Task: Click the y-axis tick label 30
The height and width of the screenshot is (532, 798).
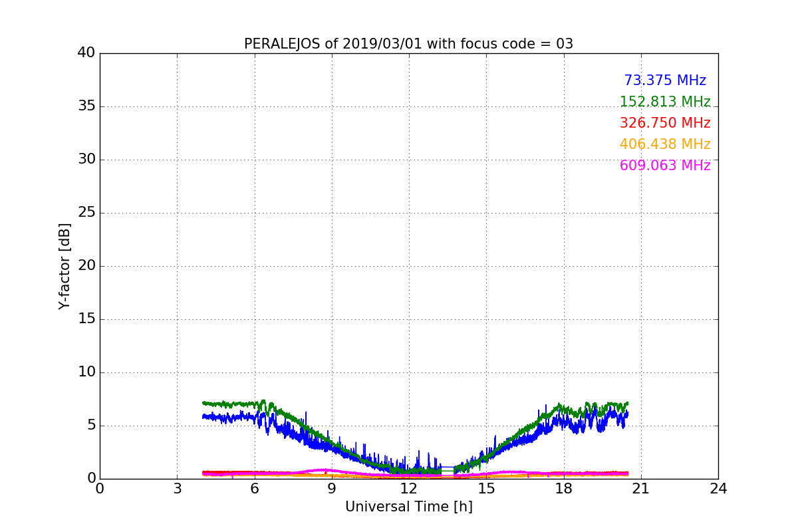Action: (x=86, y=159)
